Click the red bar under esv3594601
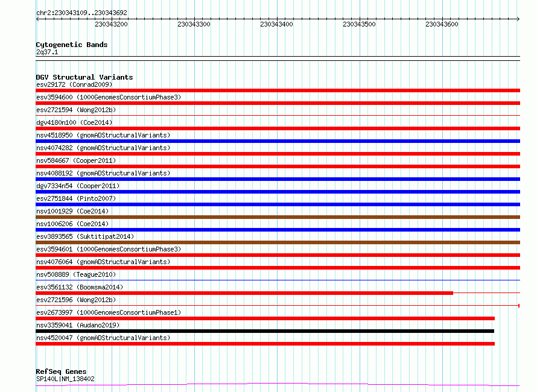 [x=278, y=255]
